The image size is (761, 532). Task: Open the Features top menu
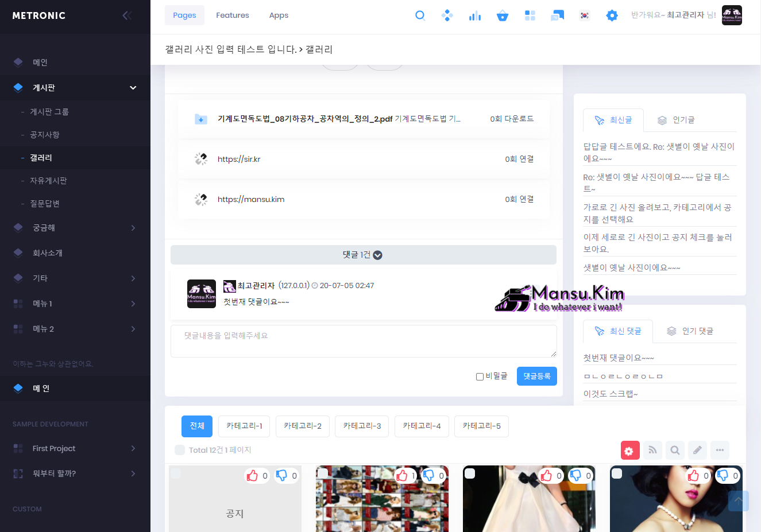[233, 15]
